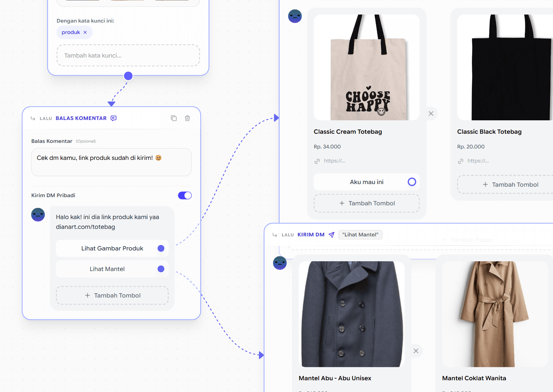
Task: Click the comment reply icon beside BALAS KOMENTAR
Action: click(x=113, y=118)
